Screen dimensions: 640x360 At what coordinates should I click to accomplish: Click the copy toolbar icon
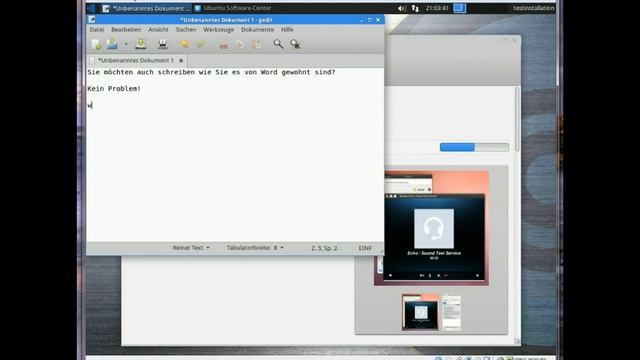(240, 44)
